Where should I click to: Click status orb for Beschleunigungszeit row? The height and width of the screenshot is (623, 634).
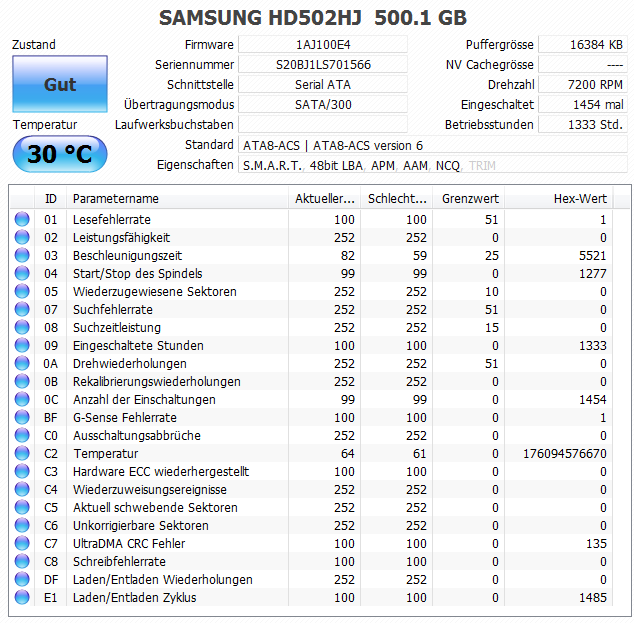22,255
